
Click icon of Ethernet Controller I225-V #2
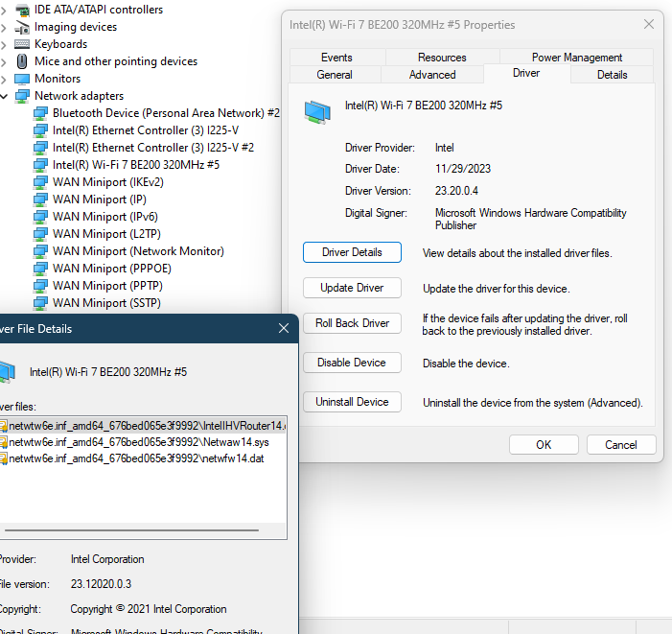[x=40, y=148]
